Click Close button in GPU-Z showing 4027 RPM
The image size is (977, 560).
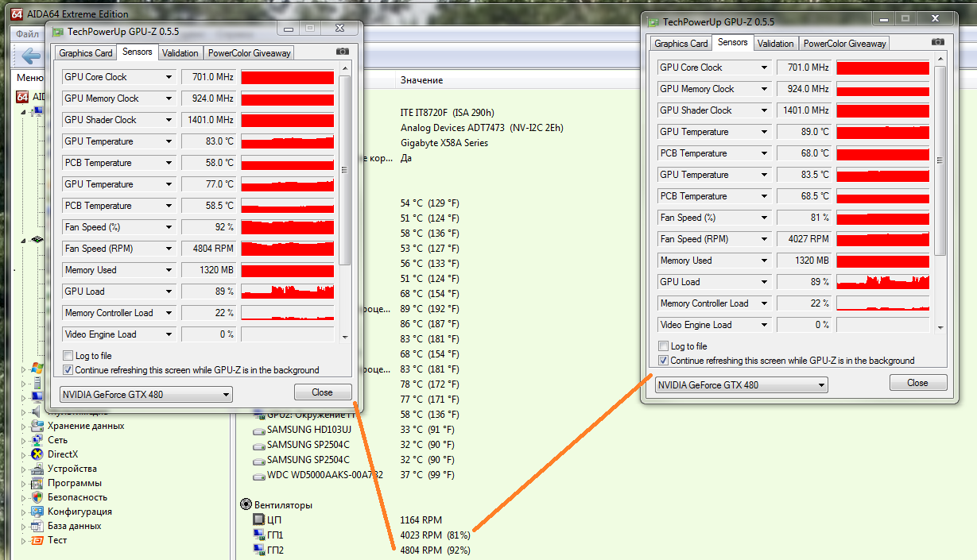pos(918,383)
